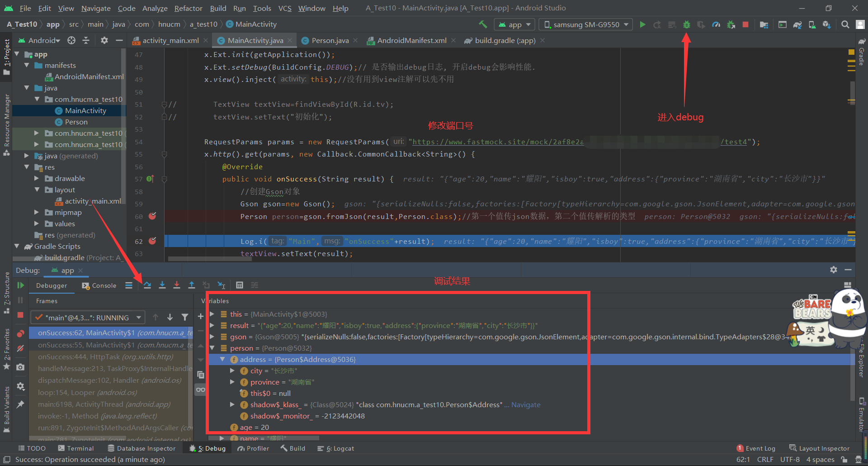The width and height of the screenshot is (868, 466).
Task: Open the Build menu
Action: (218, 8)
